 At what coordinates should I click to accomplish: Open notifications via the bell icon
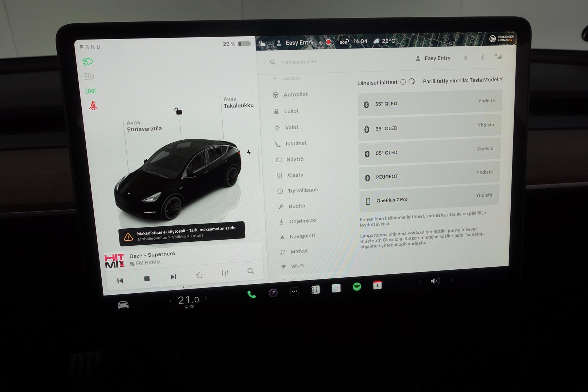tap(466, 58)
